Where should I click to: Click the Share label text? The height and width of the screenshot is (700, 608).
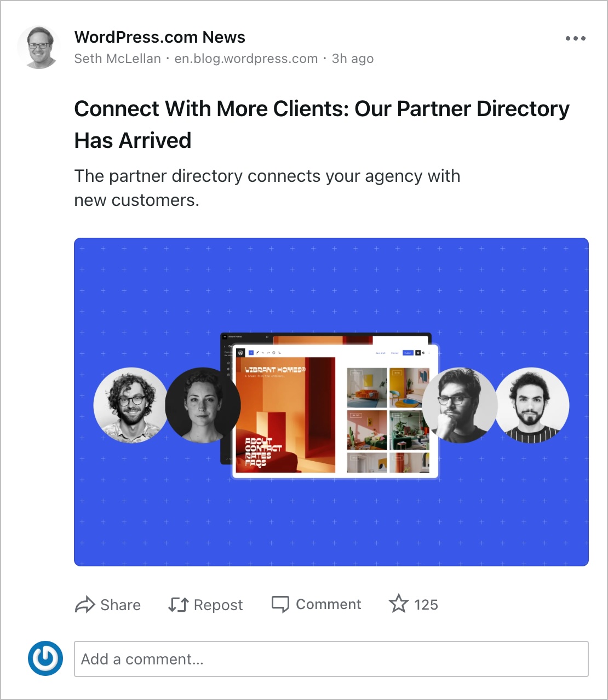point(121,605)
